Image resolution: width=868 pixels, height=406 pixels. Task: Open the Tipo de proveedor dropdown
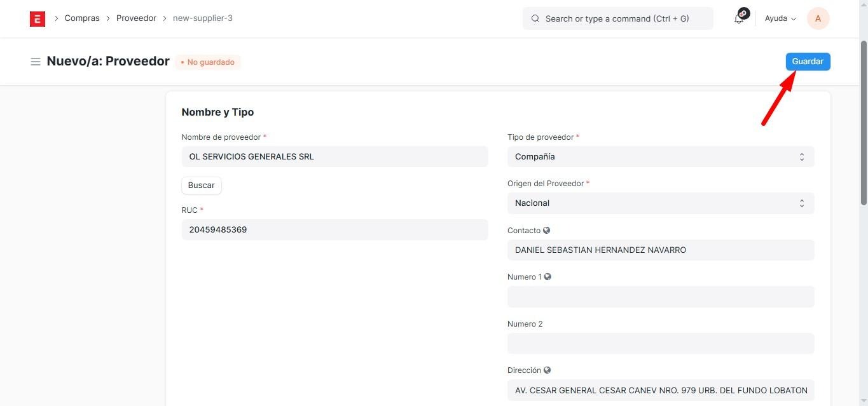click(x=660, y=157)
